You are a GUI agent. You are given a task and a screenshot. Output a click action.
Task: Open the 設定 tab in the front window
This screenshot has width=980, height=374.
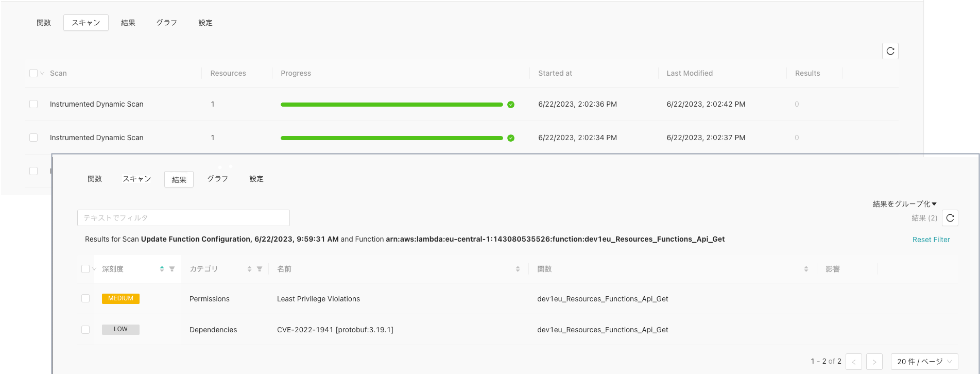[256, 179]
